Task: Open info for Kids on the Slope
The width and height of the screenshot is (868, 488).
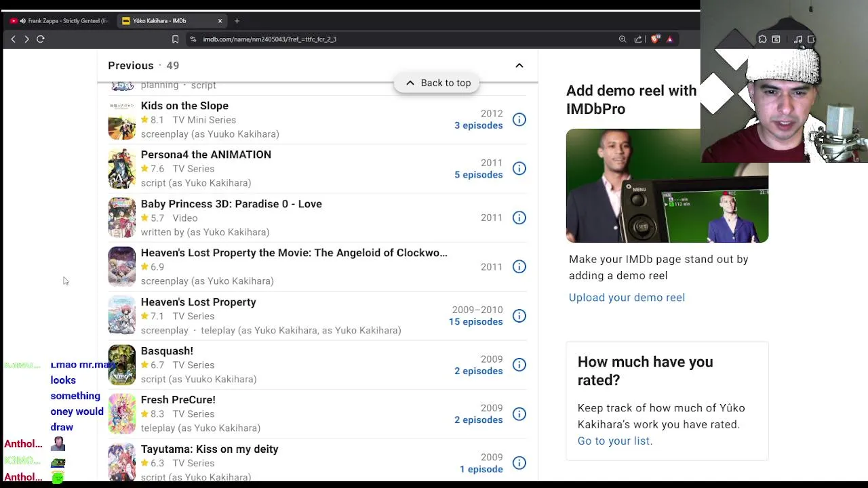Action: point(519,120)
